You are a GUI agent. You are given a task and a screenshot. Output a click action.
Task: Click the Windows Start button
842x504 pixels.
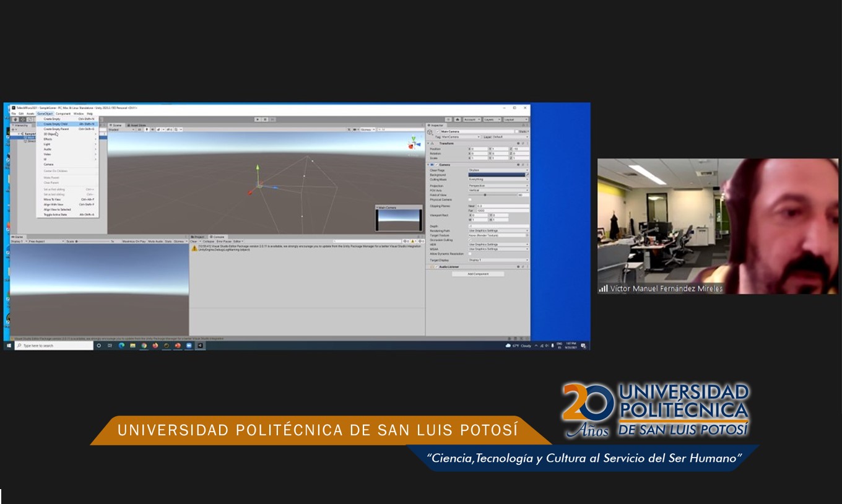point(9,345)
